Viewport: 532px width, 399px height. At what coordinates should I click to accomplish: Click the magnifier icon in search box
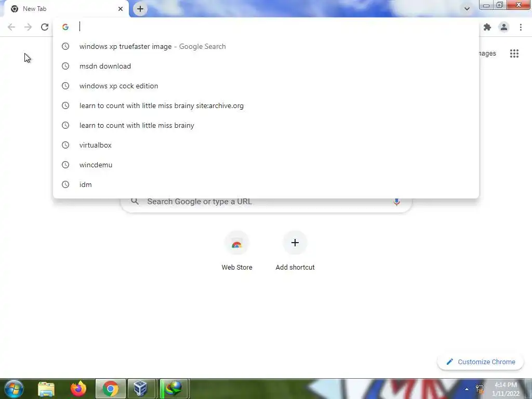point(135,201)
